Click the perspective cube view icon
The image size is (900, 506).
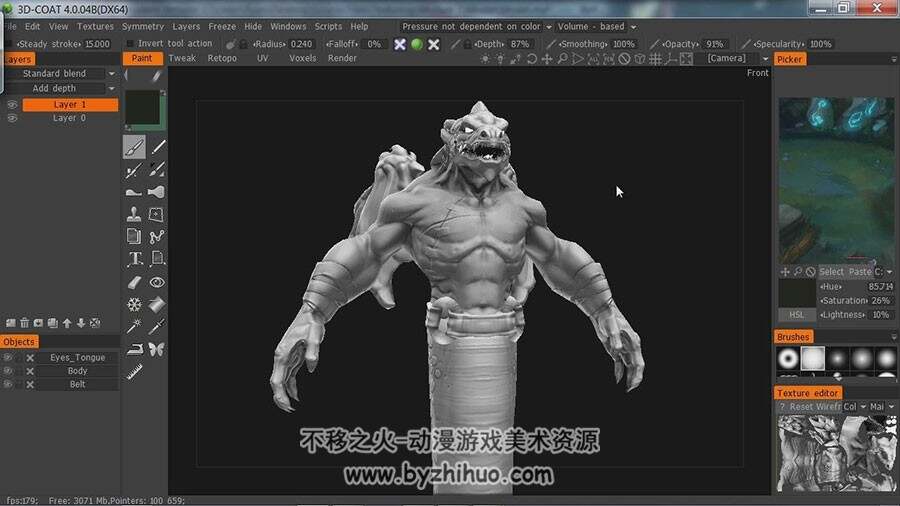[x=639, y=59]
